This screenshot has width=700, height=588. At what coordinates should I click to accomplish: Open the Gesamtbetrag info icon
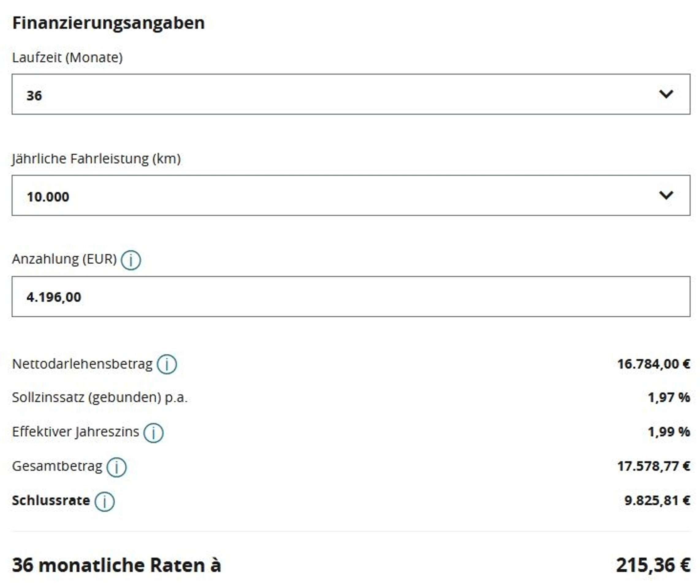pos(116,467)
